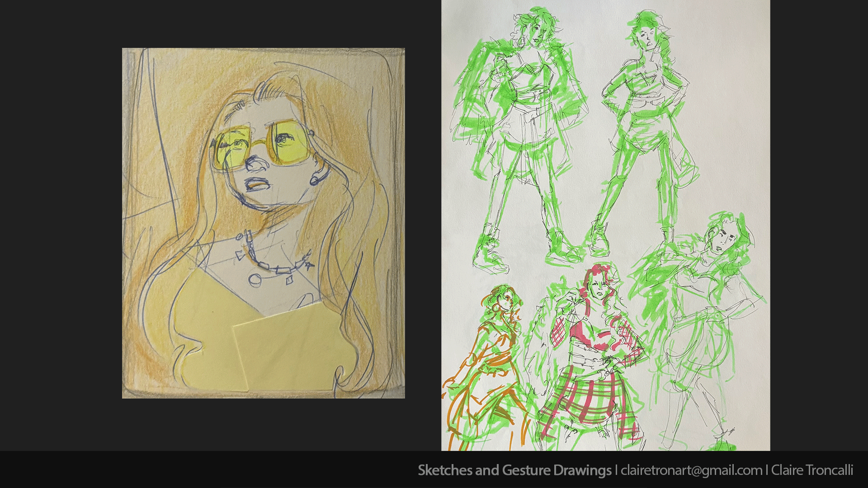Click the clairetronart@gmail.com email address
Viewport: 868px width, 488px height.
click(x=691, y=470)
